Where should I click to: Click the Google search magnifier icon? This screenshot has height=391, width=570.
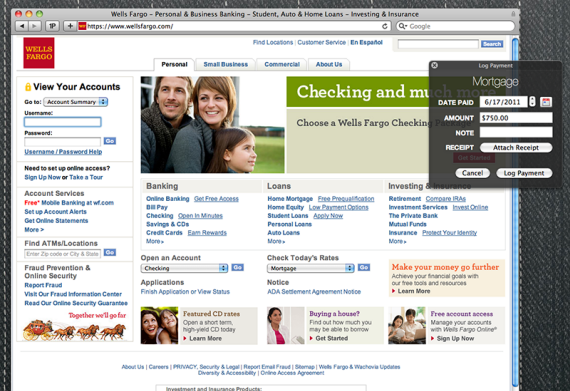pyautogui.click(x=402, y=26)
